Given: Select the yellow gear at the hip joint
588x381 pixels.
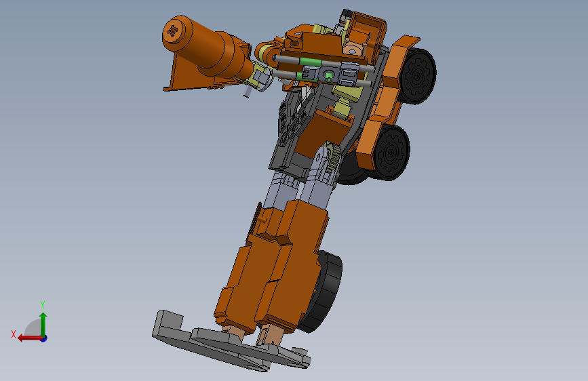Looking at the screenshot, I should pyautogui.click(x=334, y=157).
